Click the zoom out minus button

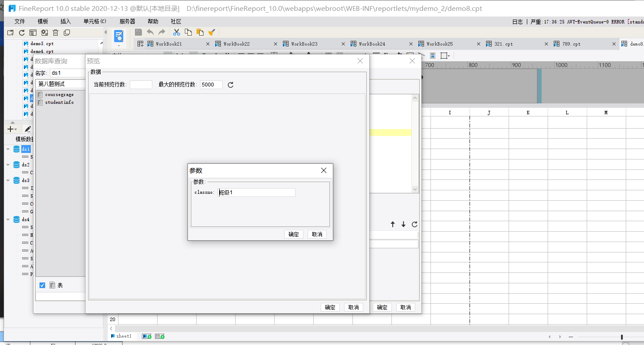[571, 337]
